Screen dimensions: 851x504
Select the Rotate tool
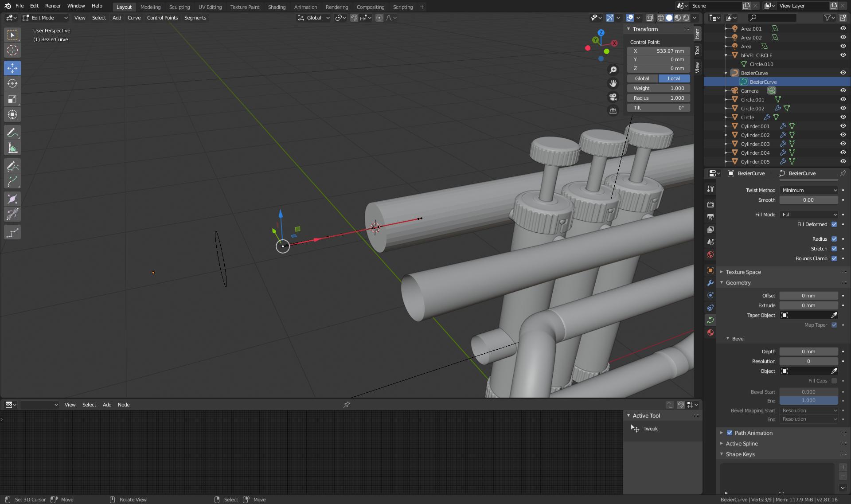pos(12,83)
